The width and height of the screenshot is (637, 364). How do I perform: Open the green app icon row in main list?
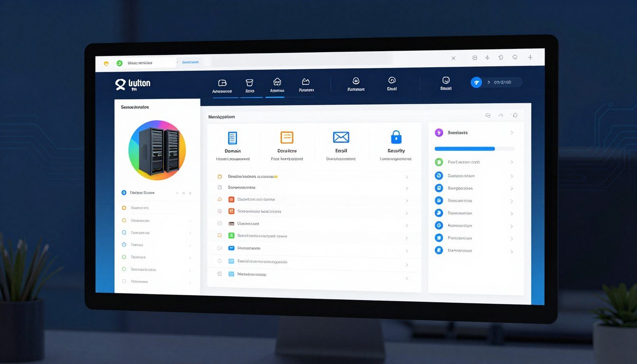231,236
